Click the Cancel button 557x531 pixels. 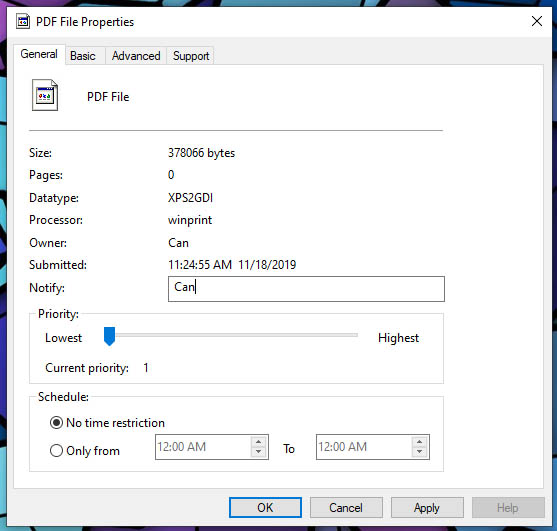coord(346,508)
